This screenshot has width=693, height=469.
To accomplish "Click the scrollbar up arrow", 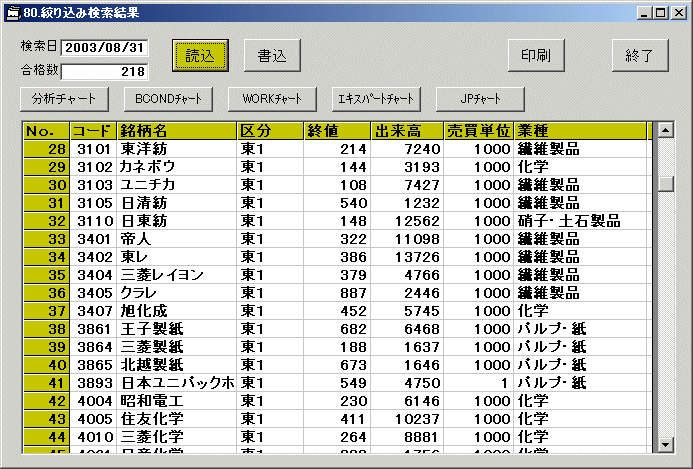I will 665,130.
